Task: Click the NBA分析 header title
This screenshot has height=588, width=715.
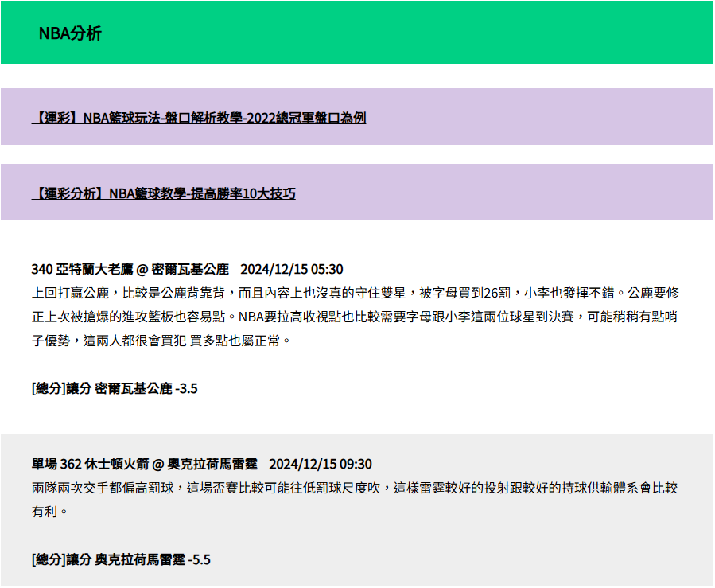Action: 70,33
